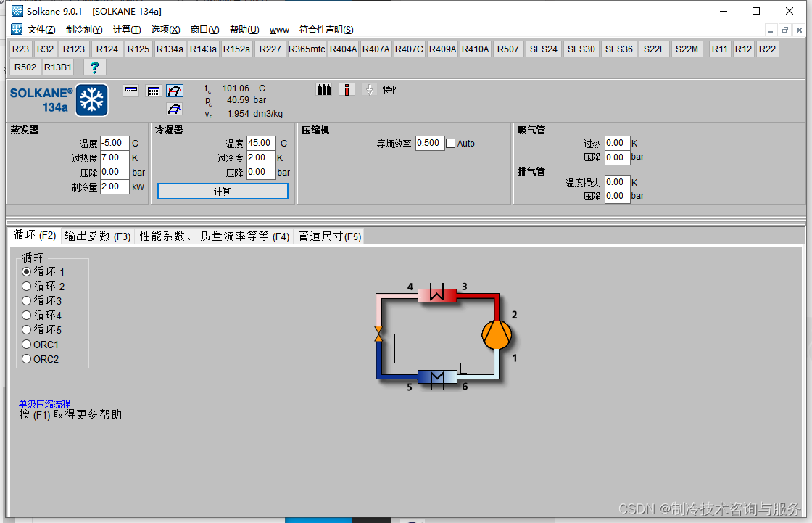Switch to the 性能系数、质量流率等等 (F4) tab
This screenshot has width=812, height=523.
click(x=215, y=236)
